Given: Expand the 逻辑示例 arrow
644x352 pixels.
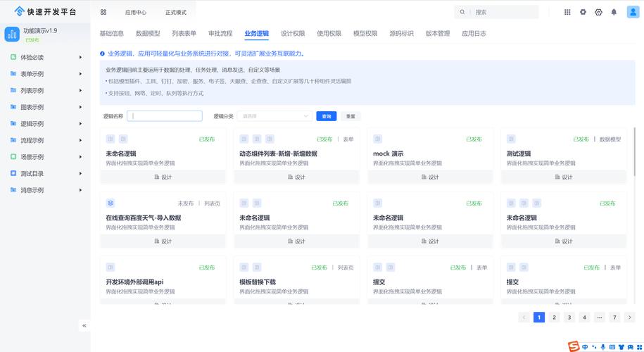Looking at the screenshot, I should pyautogui.click(x=80, y=124).
